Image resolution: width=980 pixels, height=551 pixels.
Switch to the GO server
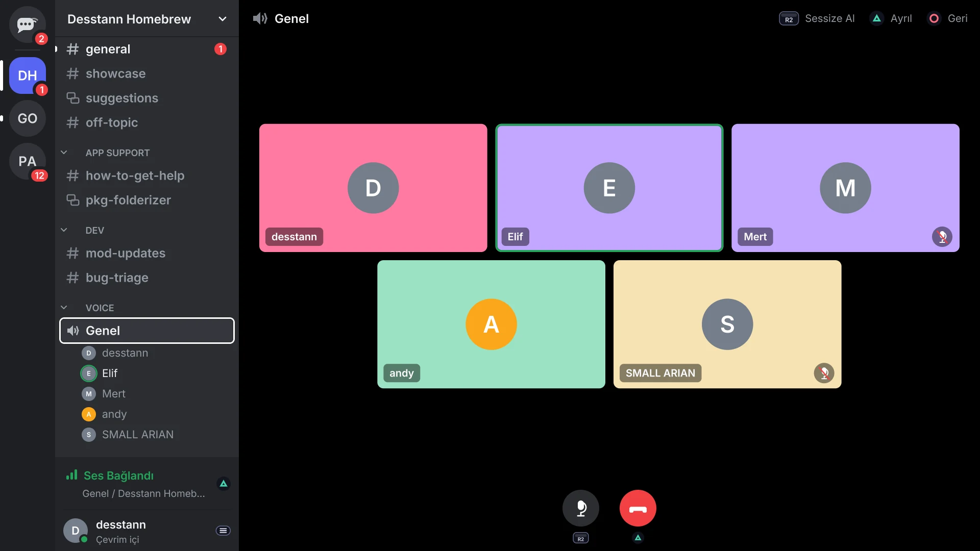[x=28, y=118]
